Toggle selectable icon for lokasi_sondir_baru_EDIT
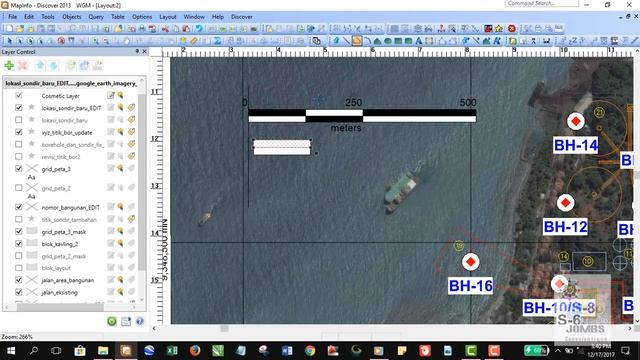 pyautogui.click(x=121, y=108)
